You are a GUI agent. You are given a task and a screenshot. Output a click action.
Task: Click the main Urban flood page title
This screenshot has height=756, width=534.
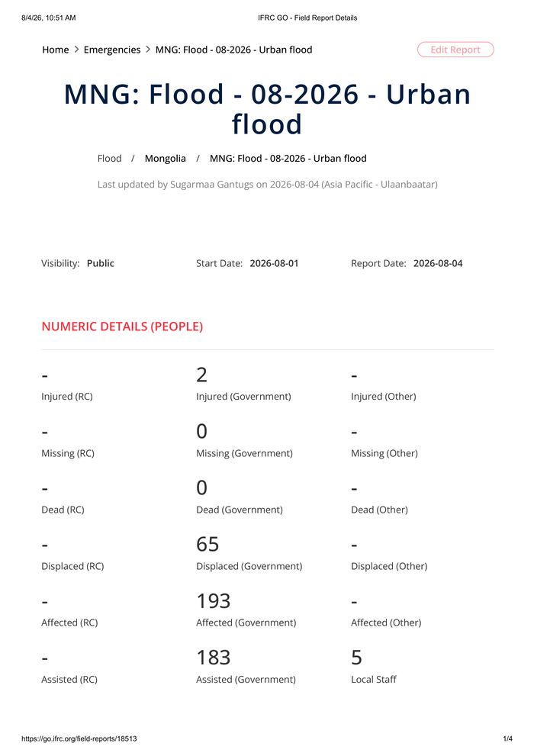point(267,108)
